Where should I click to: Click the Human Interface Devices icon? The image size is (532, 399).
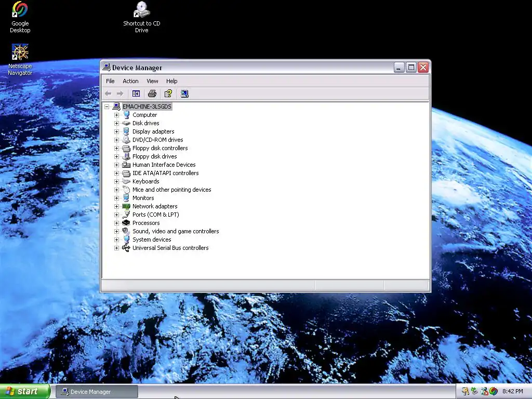pos(126,165)
